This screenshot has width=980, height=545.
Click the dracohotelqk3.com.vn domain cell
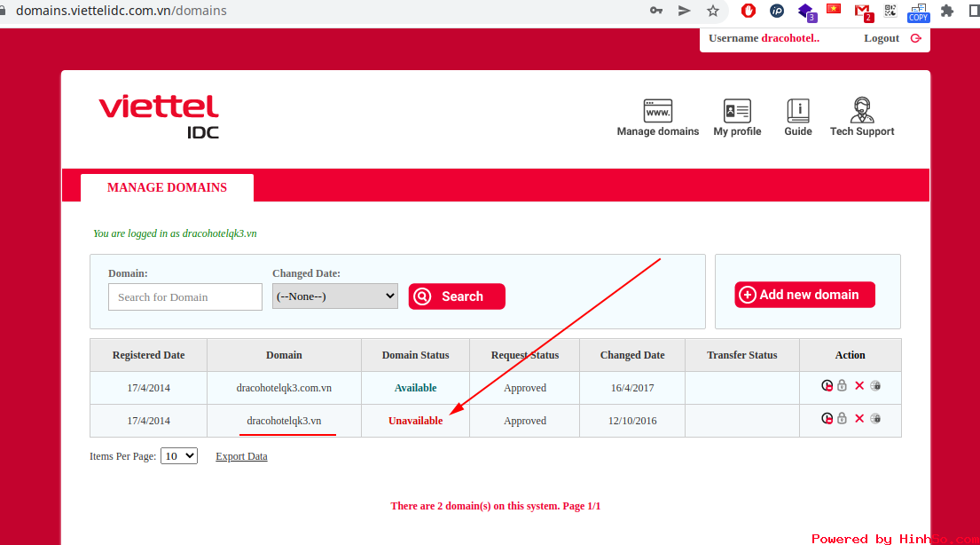click(x=285, y=388)
